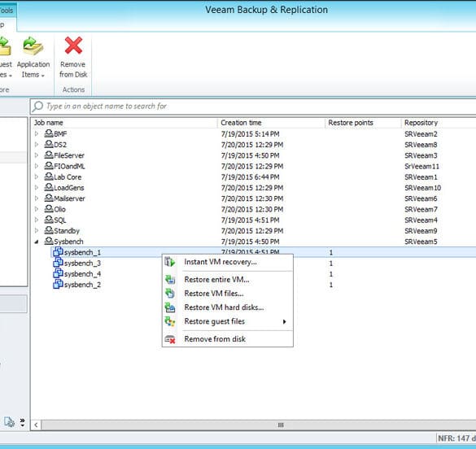Click the FIOandML job icon
Image resolution: width=476 pixels, height=449 pixels.
coord(49,165)
